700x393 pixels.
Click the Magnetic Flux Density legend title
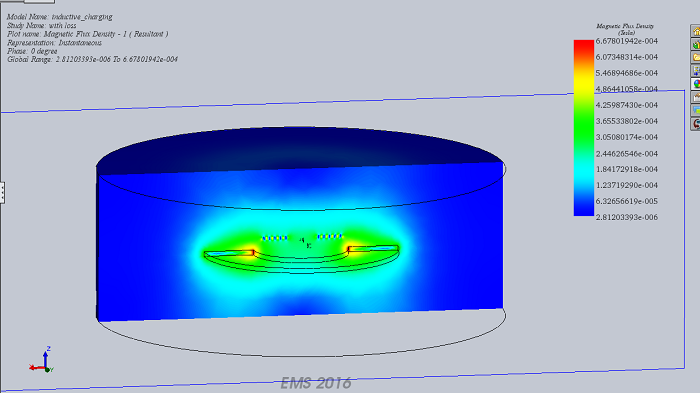click(625, 29)
